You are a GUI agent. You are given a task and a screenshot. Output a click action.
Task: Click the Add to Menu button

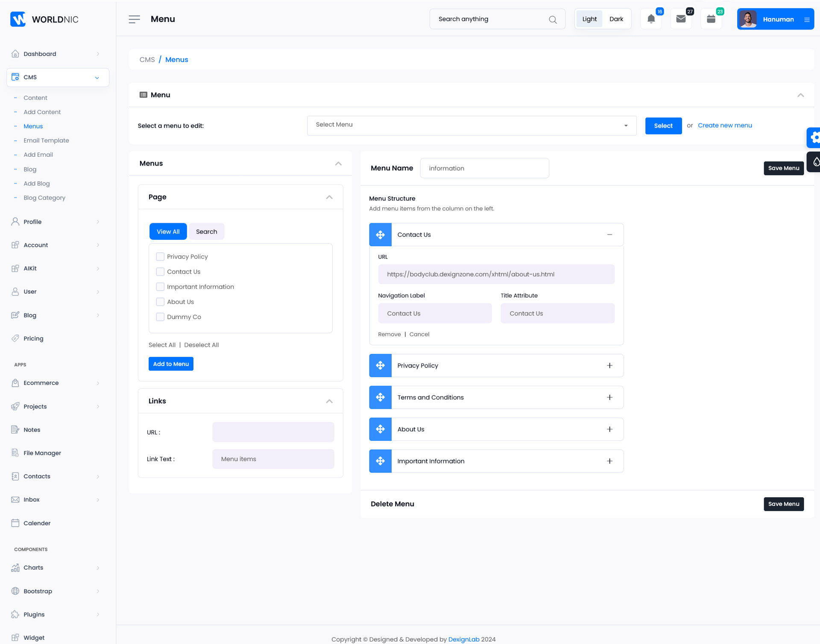(171, 364)
